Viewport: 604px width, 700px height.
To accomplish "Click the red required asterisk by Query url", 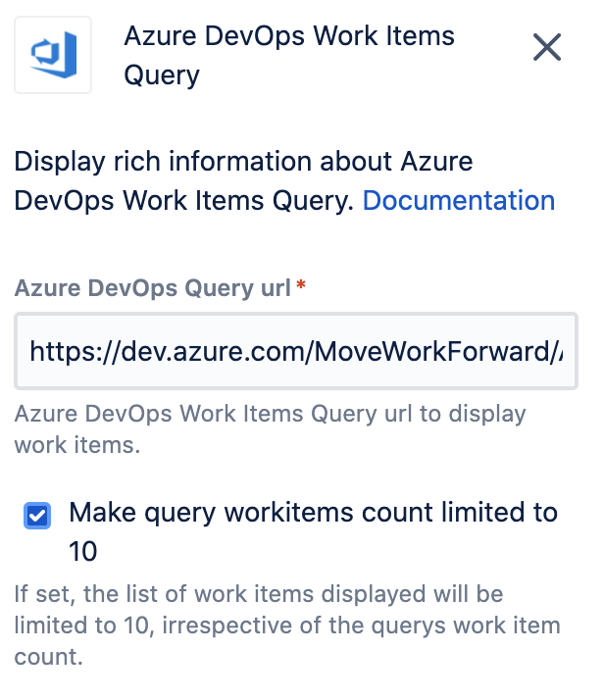I will pyautogui.click(x=300, y=285).
